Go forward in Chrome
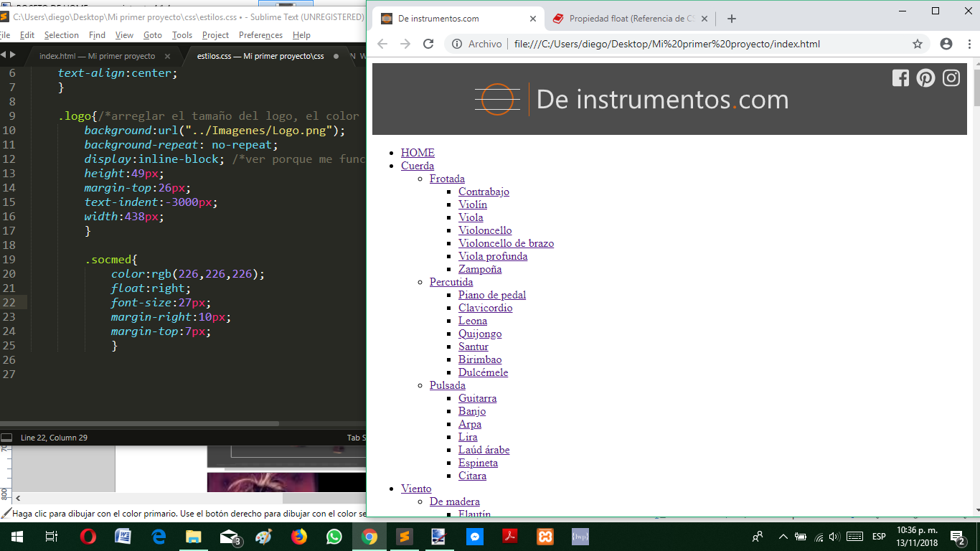Image resolution: width=980 pixels, height=551 pixels. point(405,44)
